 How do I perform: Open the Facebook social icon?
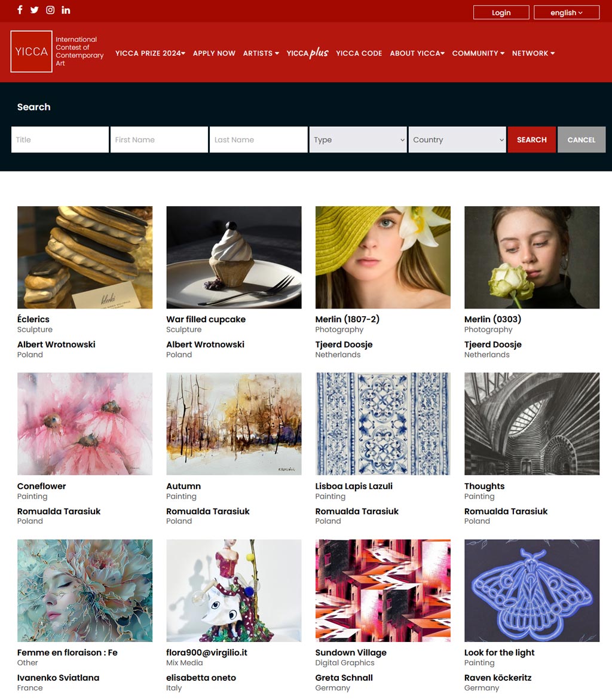[x=20, y=10]
